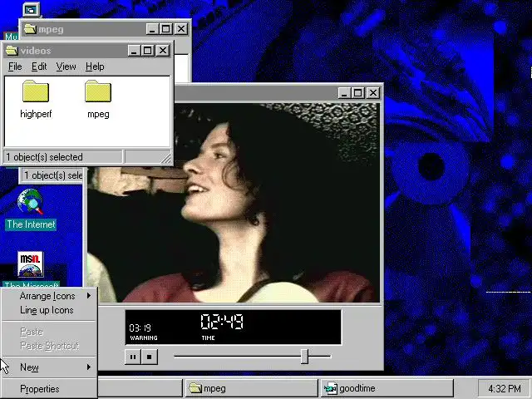Maximize the video player window

[x=358, y=92]
